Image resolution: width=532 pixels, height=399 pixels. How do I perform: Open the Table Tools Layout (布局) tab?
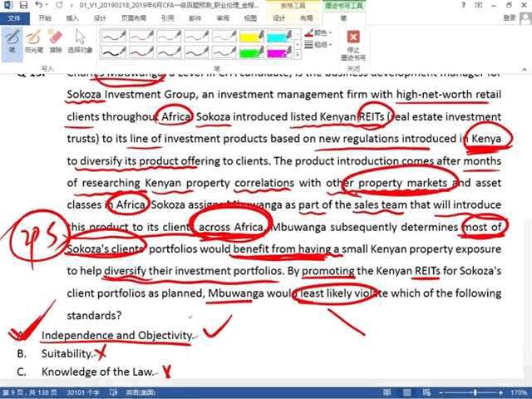tap(307, 18)
